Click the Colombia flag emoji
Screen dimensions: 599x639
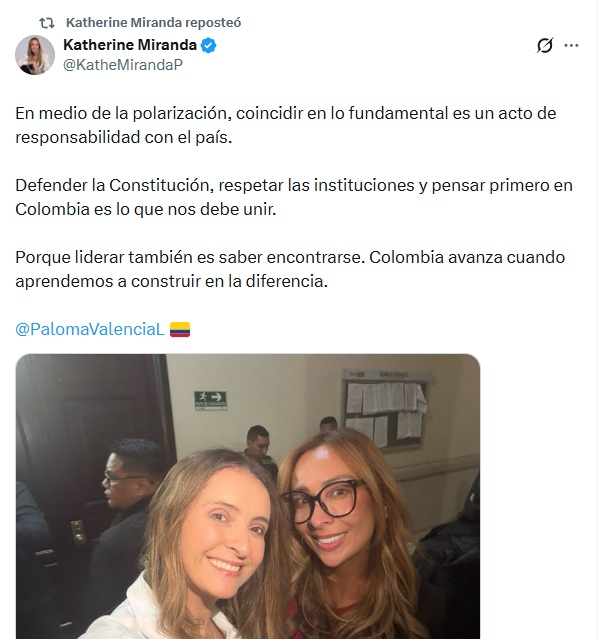[180, 329]
